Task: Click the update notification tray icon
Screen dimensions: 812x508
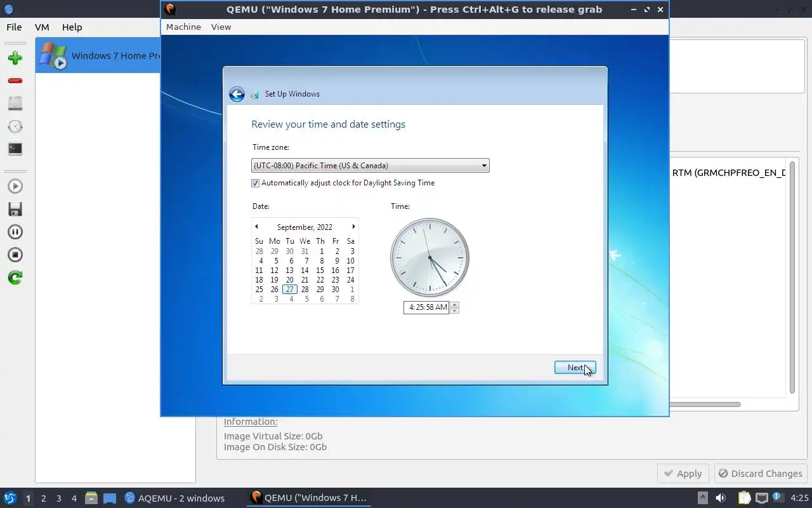Action: 777,497
